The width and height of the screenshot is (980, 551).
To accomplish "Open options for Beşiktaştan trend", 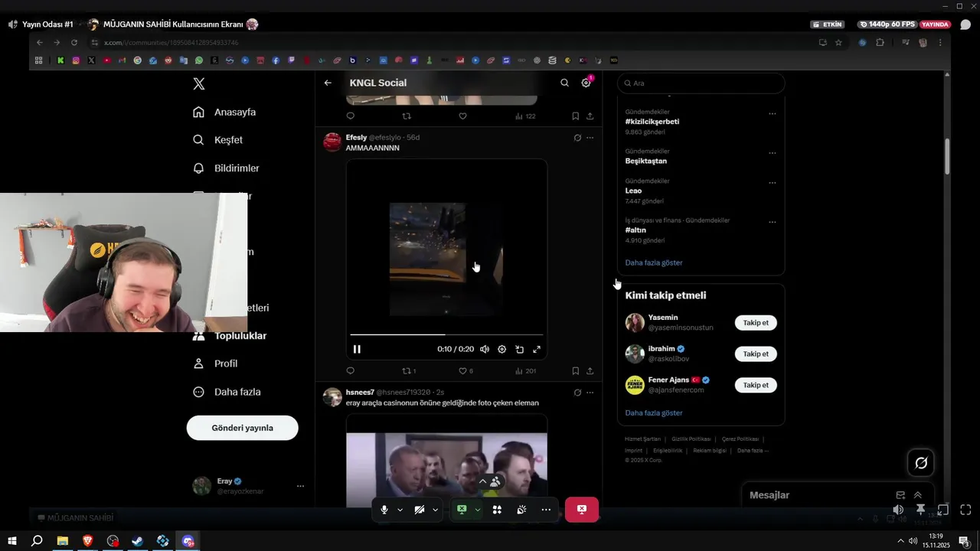I will click(x=772, y=153).
